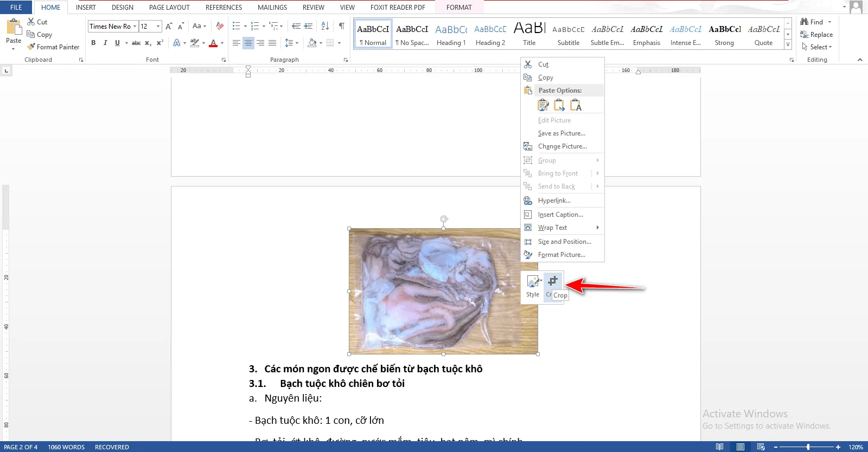Toggle Bold formatting
Viewport: 868px width, 452px height.
click(93, 43)
